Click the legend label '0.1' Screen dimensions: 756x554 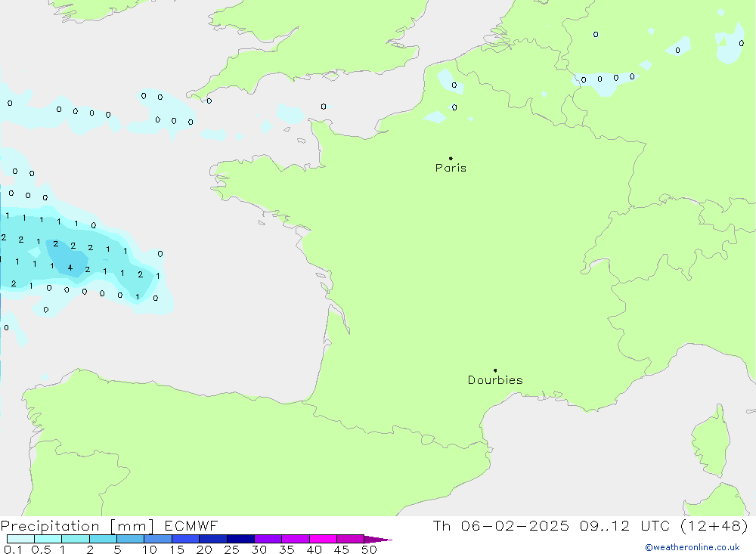pyautogui.click(x=13, y=549)
